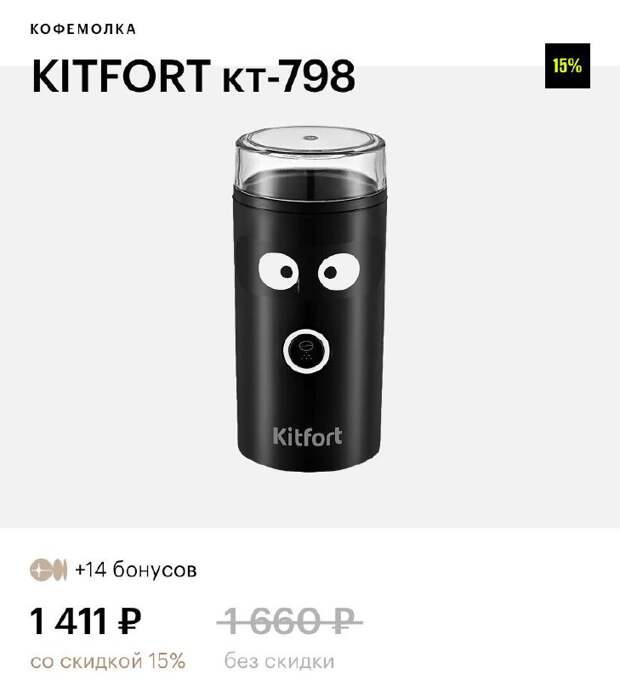Open the Kitfort coffee grinder product image
Viewport: 620px width, 680px height.
point(310,299)
